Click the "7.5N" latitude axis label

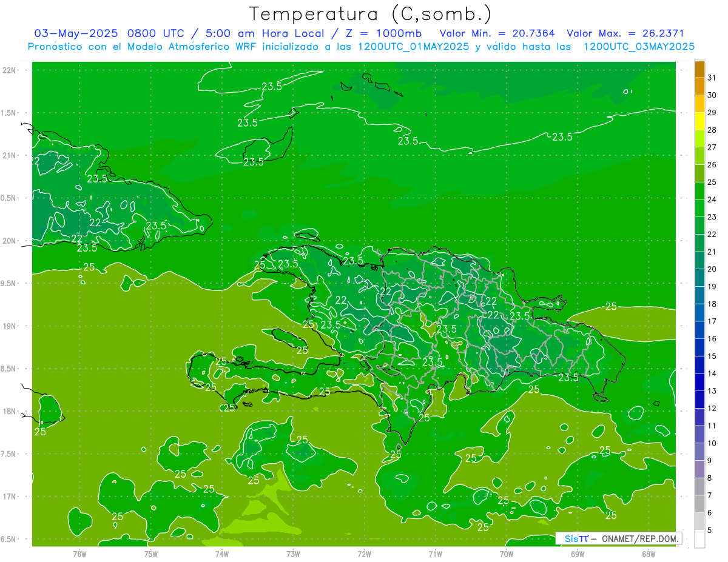point(9,454)
